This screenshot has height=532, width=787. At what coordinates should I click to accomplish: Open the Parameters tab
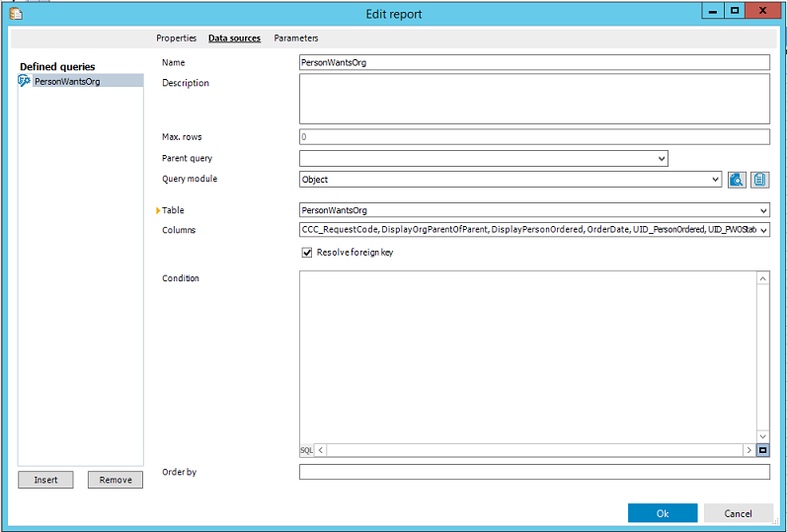(x=295, y=38)
